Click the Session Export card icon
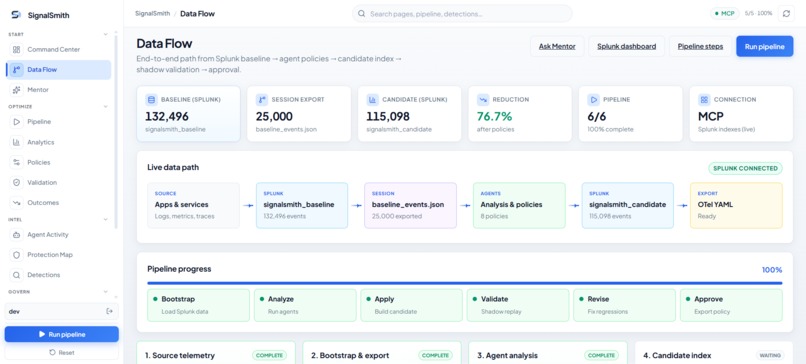This screenshot has width=806, height=364. point(262,99)
